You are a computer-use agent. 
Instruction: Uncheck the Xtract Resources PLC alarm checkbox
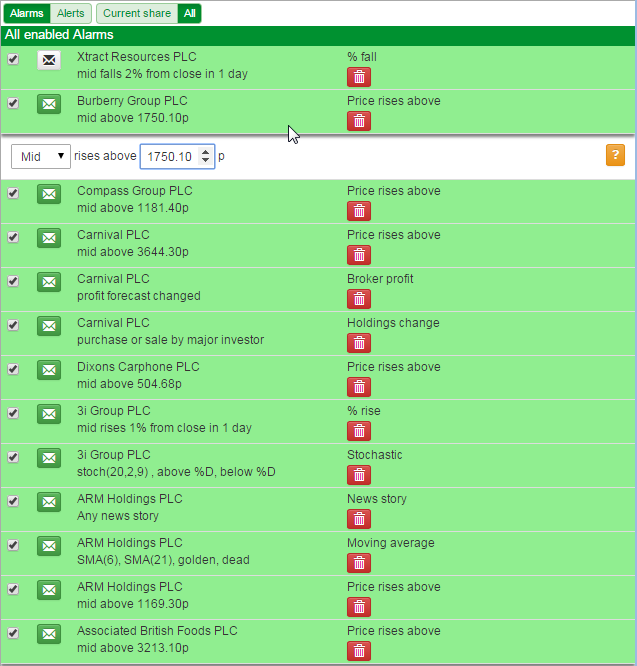pyautogui.click(x=13, y=59)
